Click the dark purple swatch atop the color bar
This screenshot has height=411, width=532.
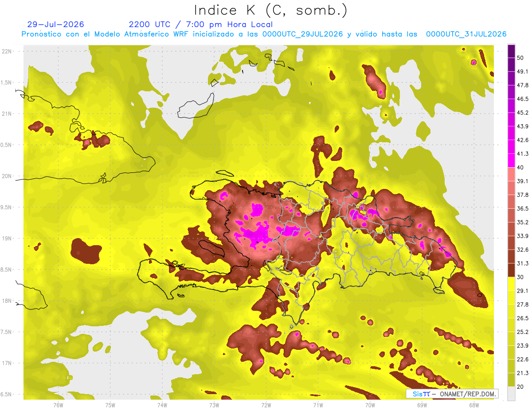coord(512,51)
